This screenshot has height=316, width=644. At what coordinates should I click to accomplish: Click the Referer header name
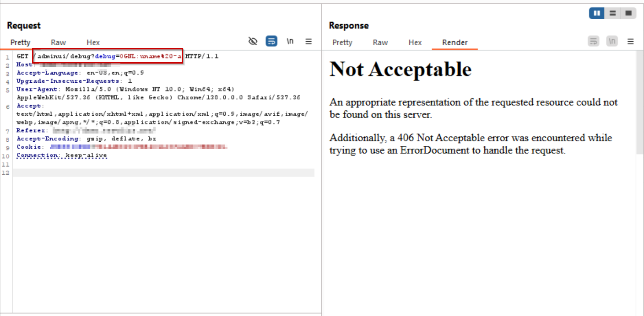click(31, 130)
